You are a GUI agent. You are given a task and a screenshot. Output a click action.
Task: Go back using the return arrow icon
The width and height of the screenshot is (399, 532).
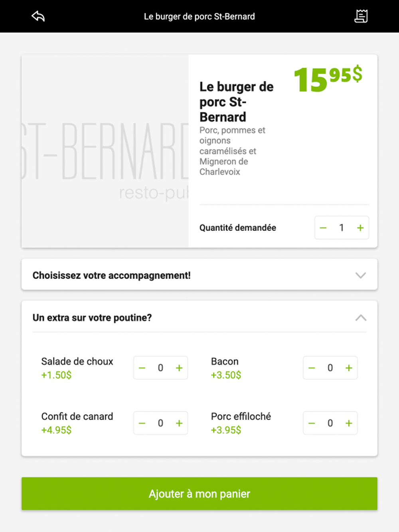coord(38,16)
